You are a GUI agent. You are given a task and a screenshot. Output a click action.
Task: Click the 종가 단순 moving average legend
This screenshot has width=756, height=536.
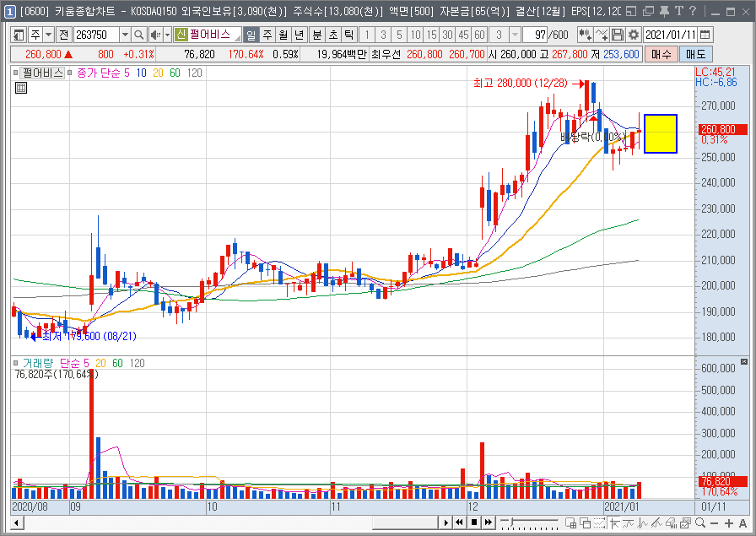[99, 73]
